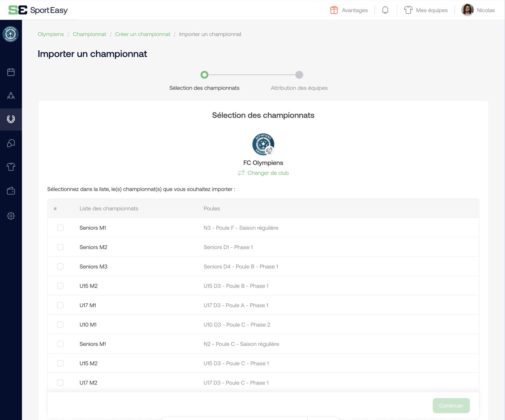Image resolution: width=505 pixels, height=420 pixels.
Task: Select the Attribution des équipes step marker
Action: coord(299,75)
